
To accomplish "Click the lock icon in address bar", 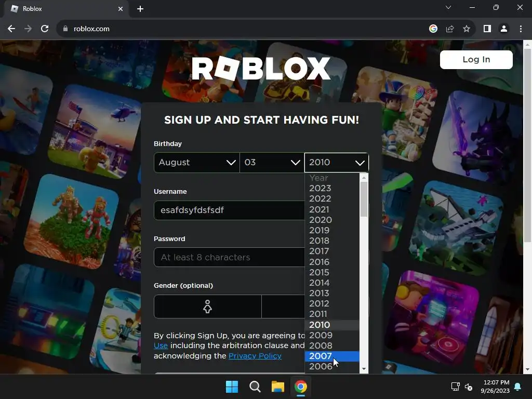I will (65, 29).
